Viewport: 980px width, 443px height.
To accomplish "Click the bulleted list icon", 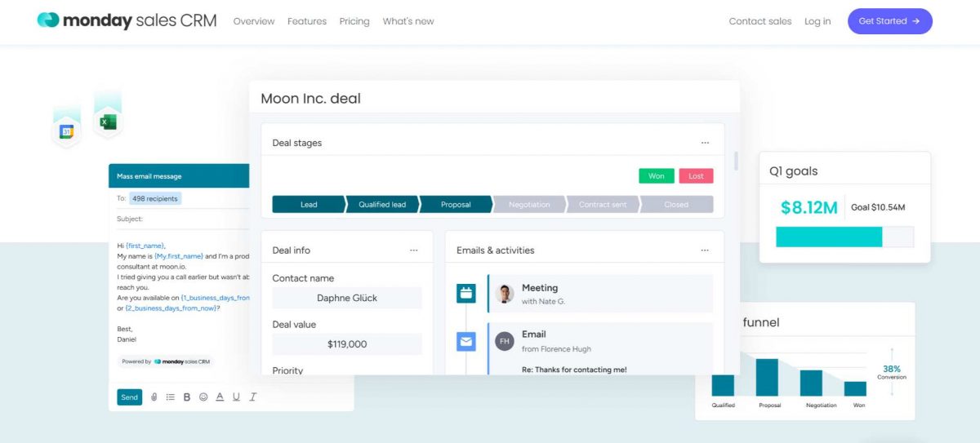I will click(171, 397).
